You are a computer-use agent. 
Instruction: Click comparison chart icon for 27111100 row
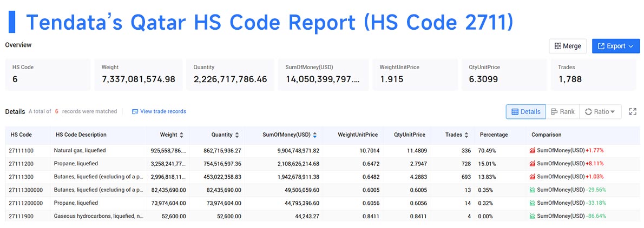tap(533, 151)
